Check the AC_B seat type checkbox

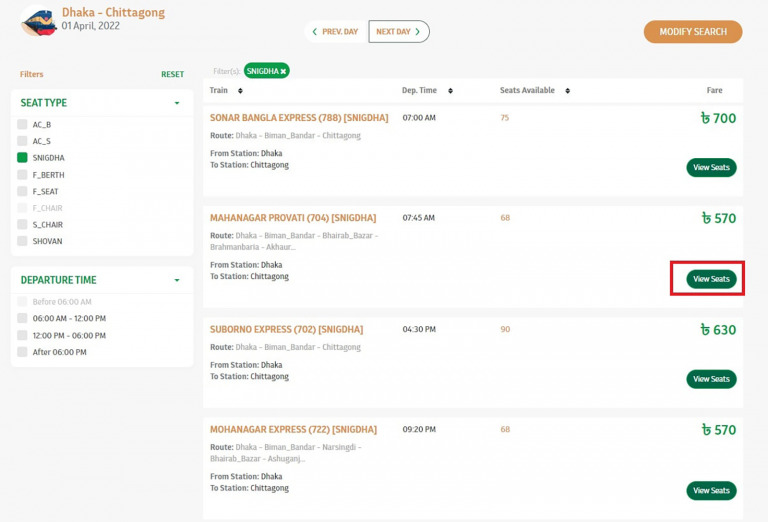pos(22,125)
